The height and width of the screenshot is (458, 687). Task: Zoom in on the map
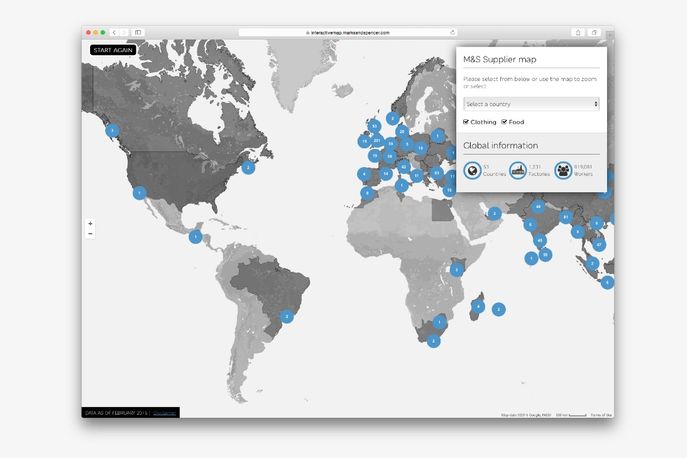click(90, 224)
